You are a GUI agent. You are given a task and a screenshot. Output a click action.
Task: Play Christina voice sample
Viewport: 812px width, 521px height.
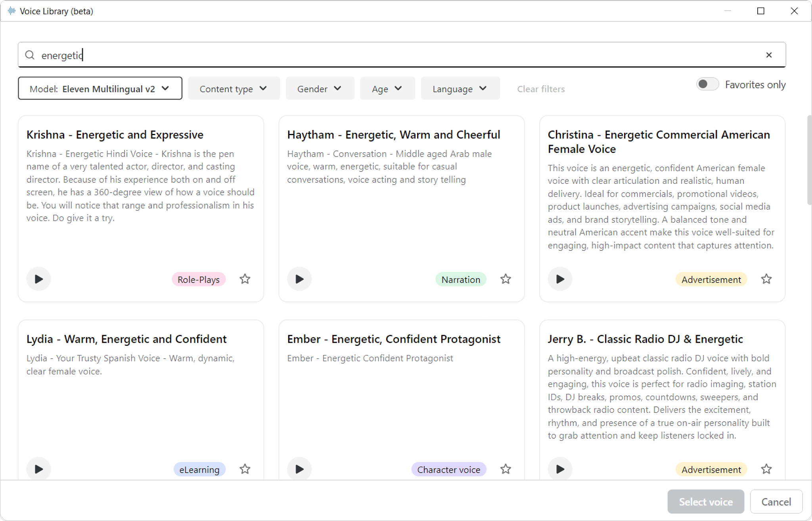point(560,279)
